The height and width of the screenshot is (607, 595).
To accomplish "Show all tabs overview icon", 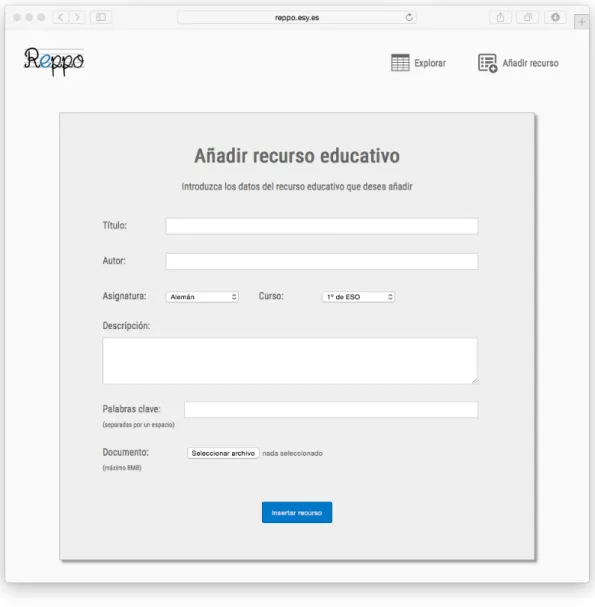I will [x=528, y=17].
